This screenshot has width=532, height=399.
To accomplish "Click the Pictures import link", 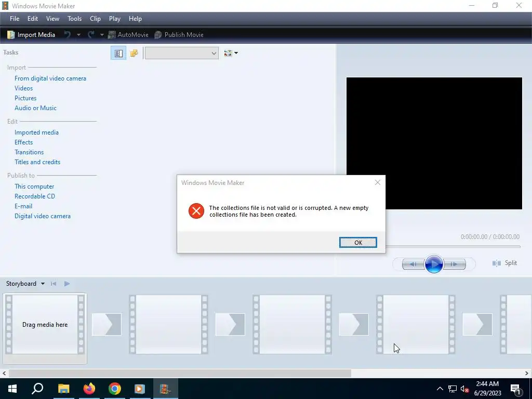I will 25,98.
